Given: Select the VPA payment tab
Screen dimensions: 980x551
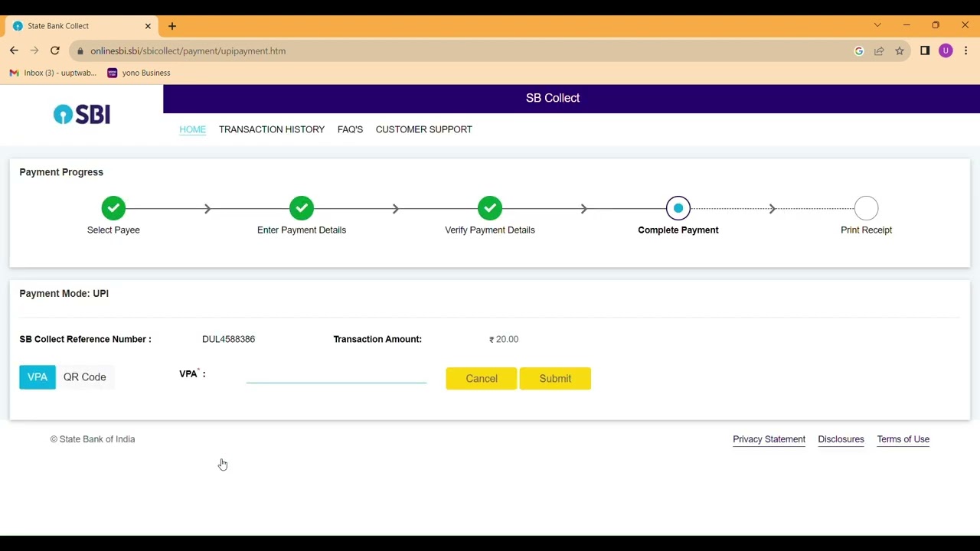Looking at the screenshot, I should tap(38, 377).
